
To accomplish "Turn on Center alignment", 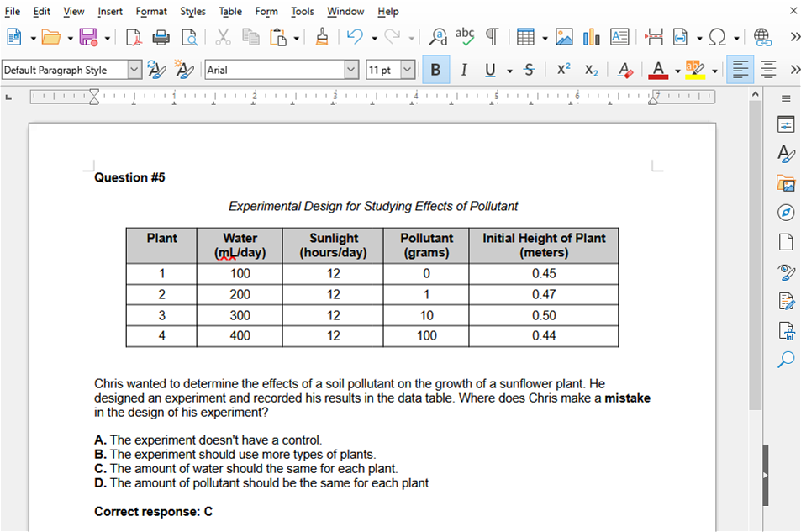I will (768, 70).
